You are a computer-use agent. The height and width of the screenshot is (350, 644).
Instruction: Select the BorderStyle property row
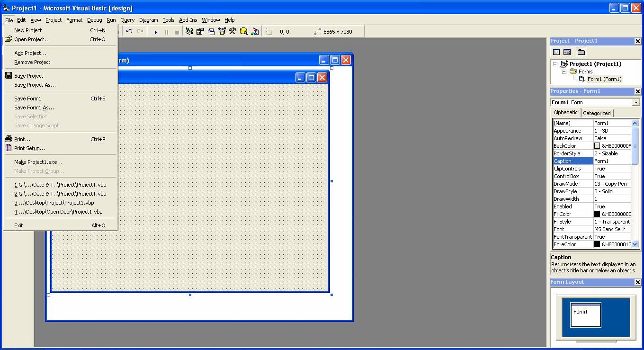[x=591, y=153]
